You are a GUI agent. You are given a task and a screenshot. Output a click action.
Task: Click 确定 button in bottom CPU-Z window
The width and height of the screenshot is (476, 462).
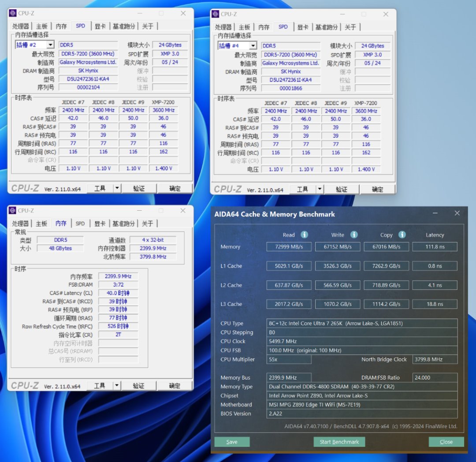175,385
